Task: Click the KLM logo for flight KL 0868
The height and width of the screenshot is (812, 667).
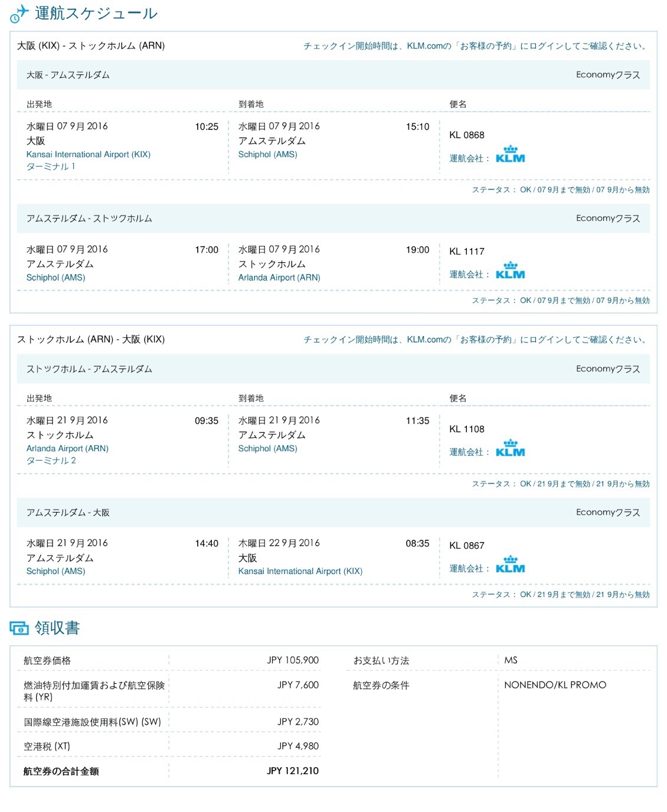Action: [510, 154]
